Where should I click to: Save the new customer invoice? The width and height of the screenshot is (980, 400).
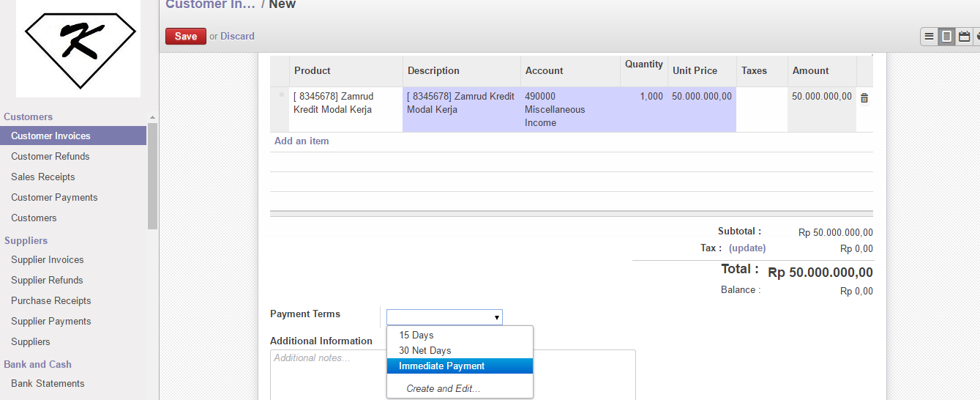(186, 36)
